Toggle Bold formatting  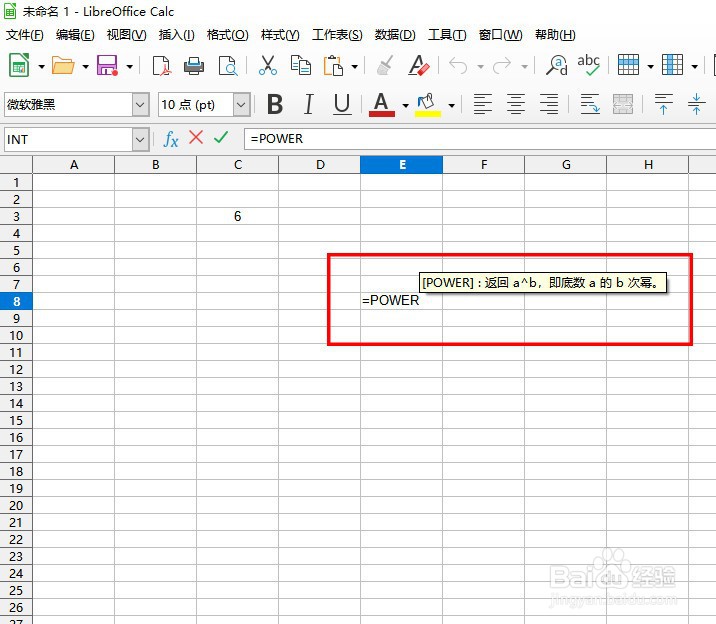coord(275,104)
